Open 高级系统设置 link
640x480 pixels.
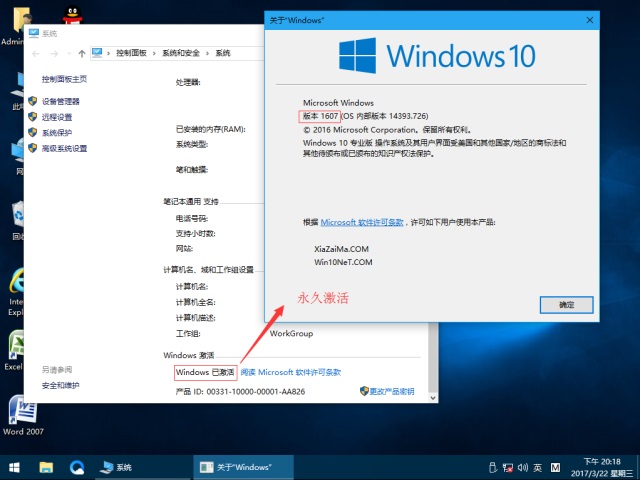[x=64, y=148]
